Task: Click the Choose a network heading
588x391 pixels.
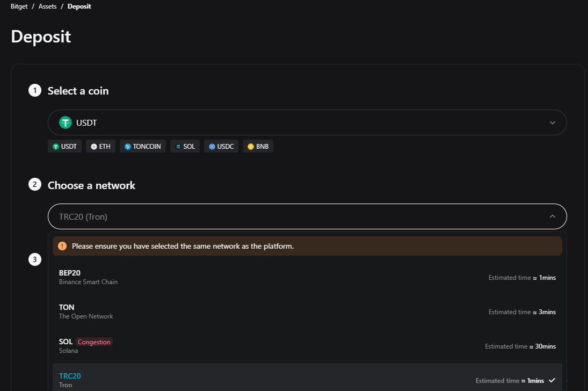Action: point(91,185)
